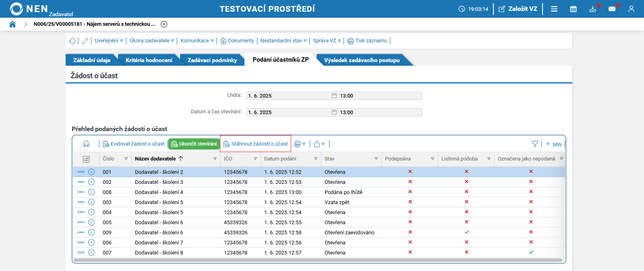Click Stáhnout žádosti o účast
This screenshot has width=644, height=271.
[256, 144]
